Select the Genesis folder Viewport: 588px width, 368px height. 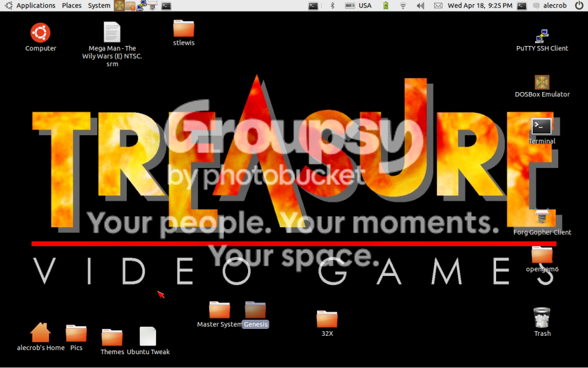point(256,310)
